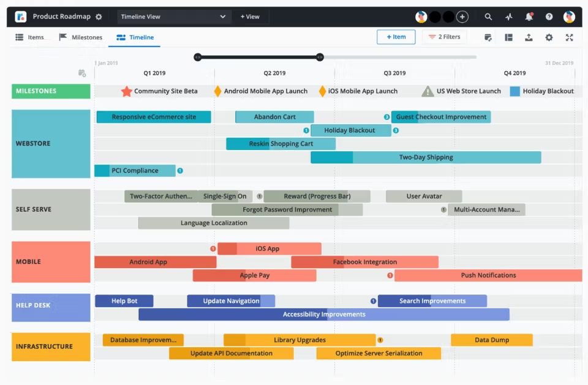
Task: Click the search magnifier icon
Action: pyautogui.click(x=488, y=17)
